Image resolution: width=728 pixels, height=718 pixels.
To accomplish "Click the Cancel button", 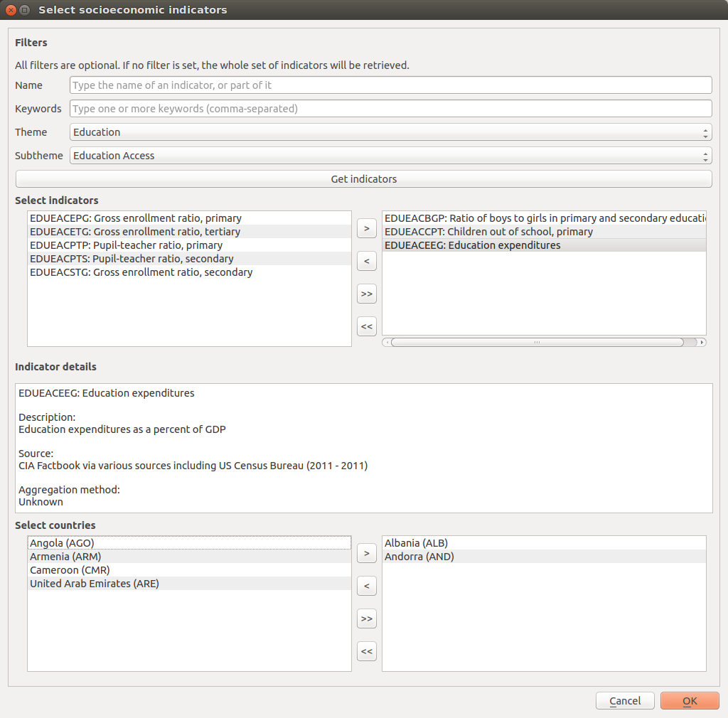I will coord(625,701).
